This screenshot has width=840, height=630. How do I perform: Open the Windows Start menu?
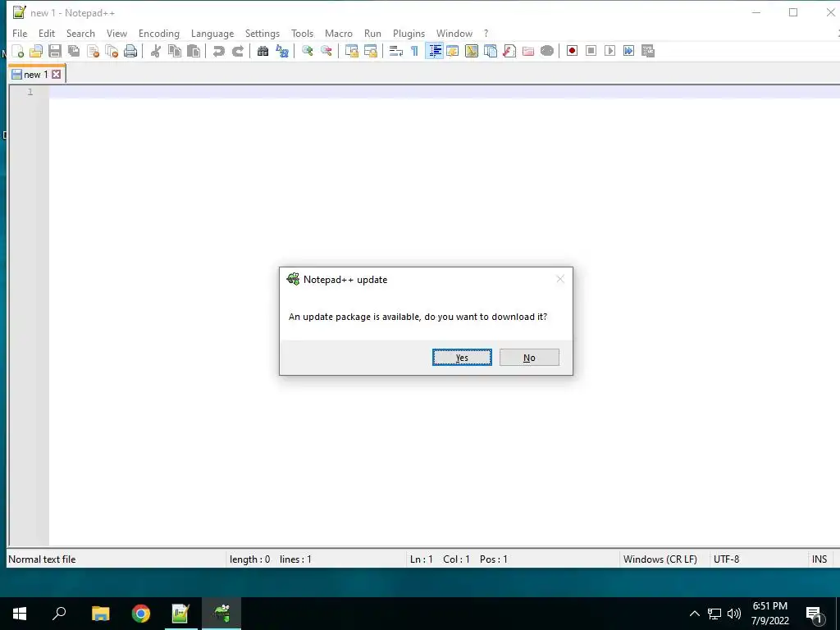[x=20, y=614]
